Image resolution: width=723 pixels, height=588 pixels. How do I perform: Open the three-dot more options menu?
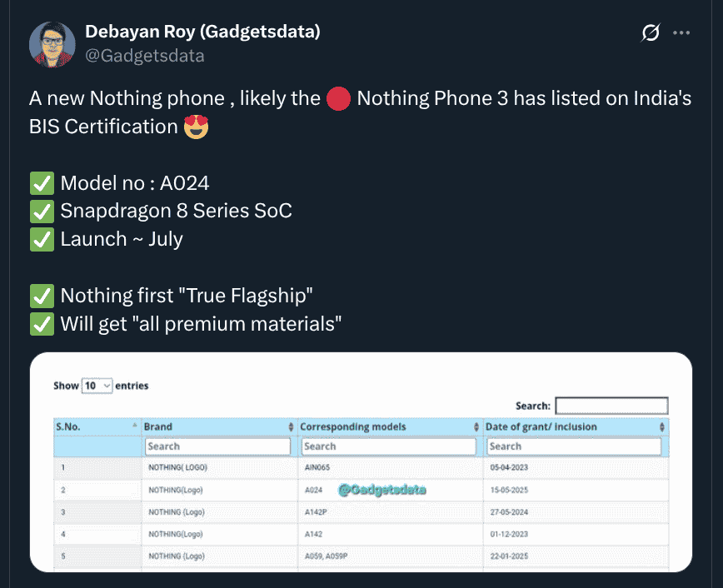681,32
